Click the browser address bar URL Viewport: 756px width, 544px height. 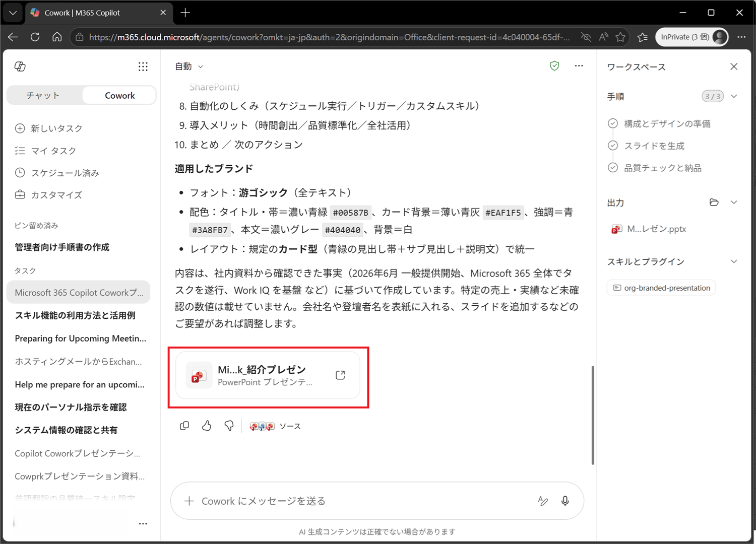click(x=329, y=37)
